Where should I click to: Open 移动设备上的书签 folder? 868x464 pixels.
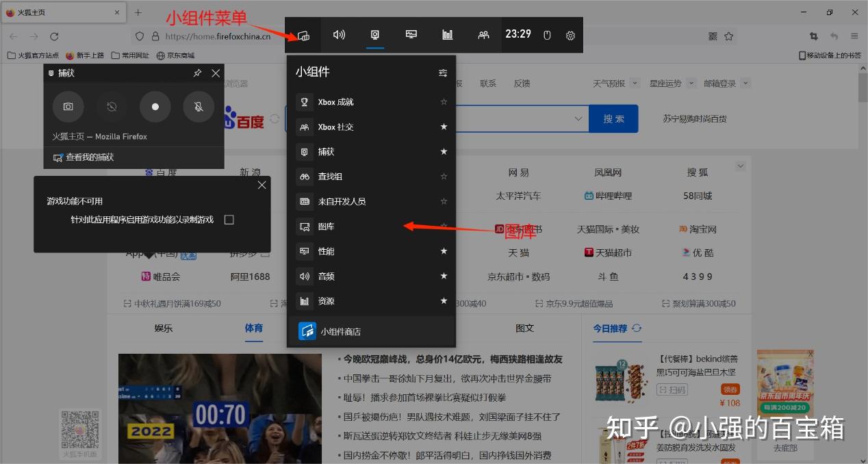[830, 55]
